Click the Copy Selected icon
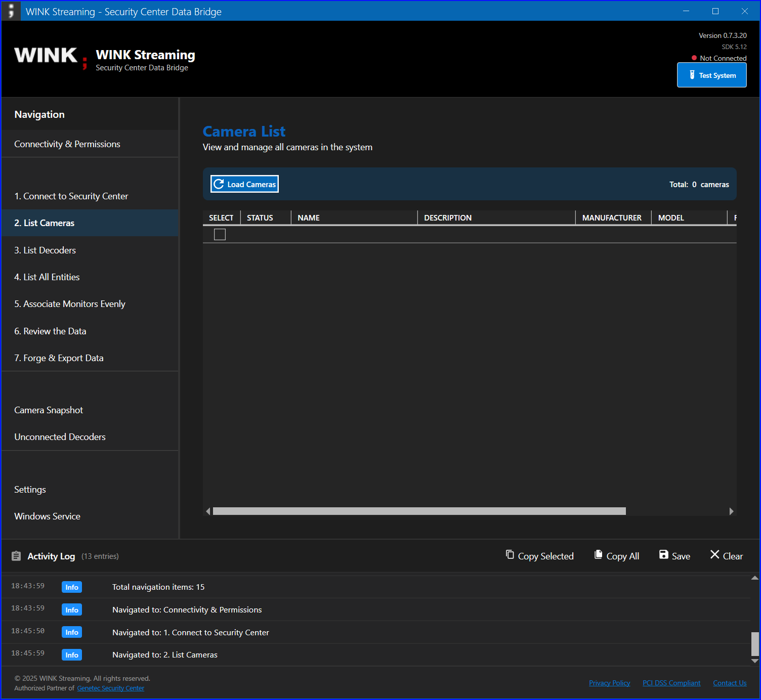Screen dimensions: 761x700 [510, 555]
